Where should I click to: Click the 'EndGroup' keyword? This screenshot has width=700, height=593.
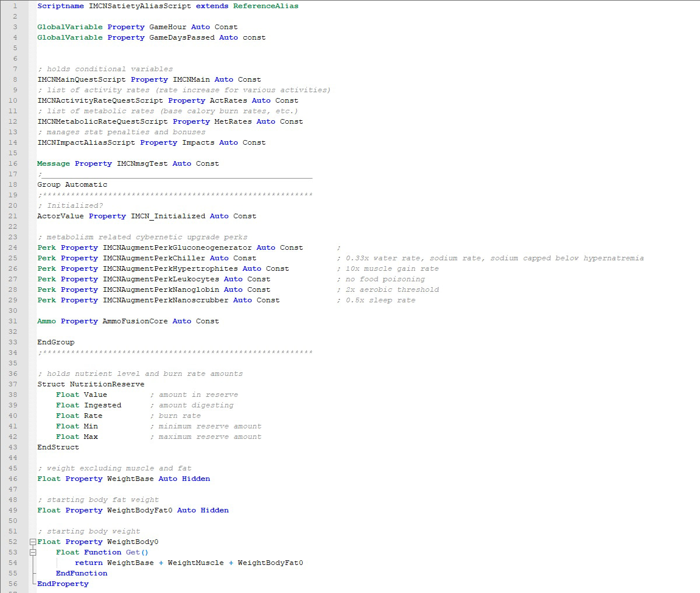[56, 342]
